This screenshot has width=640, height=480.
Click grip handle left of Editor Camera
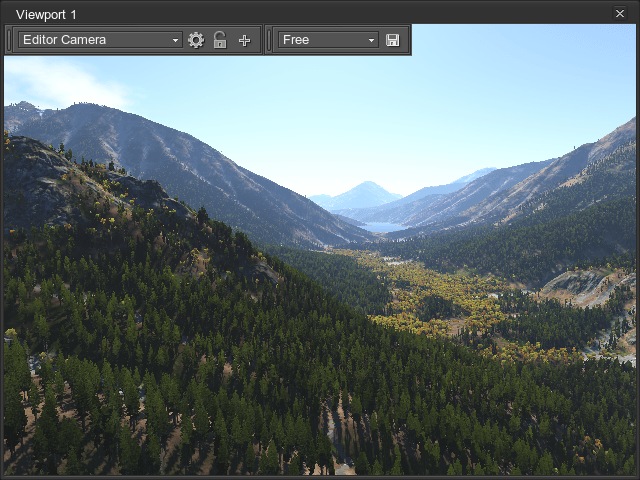click(x=10, y=40)
